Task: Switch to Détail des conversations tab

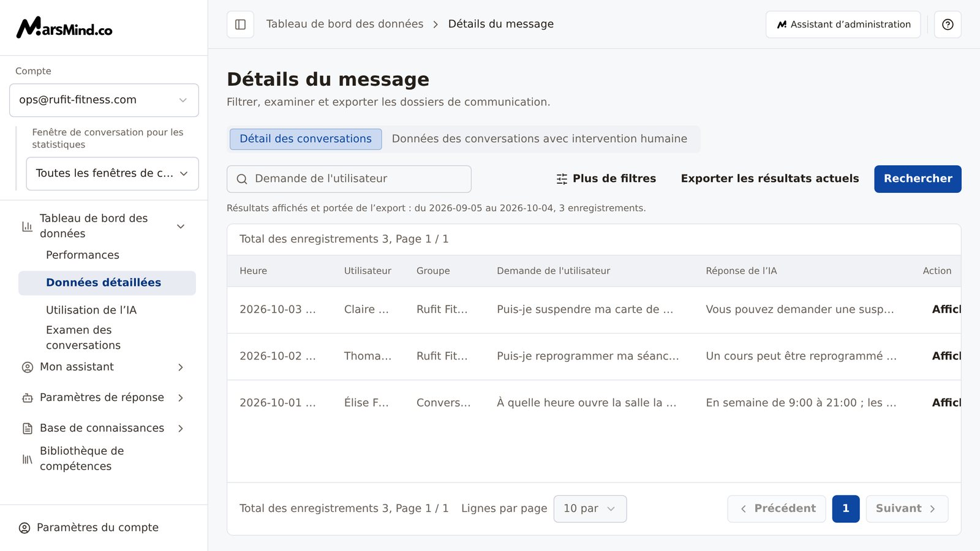Action: tap(306, 139)
